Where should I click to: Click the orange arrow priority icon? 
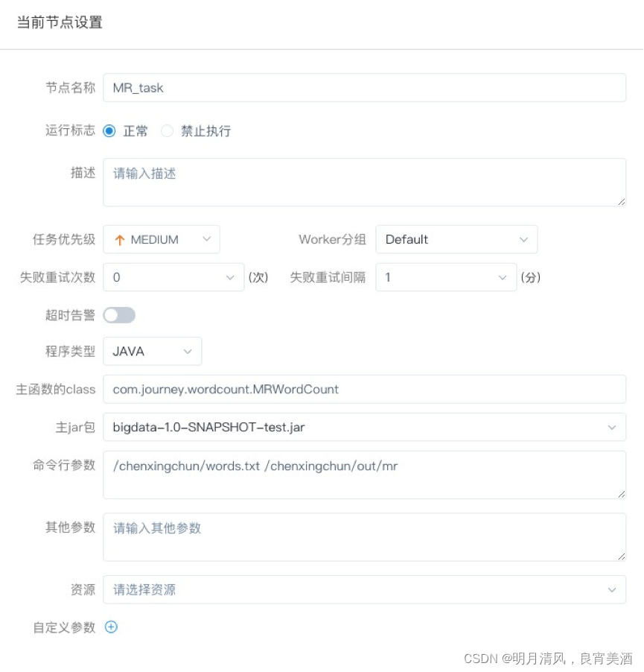coord(120,240)
